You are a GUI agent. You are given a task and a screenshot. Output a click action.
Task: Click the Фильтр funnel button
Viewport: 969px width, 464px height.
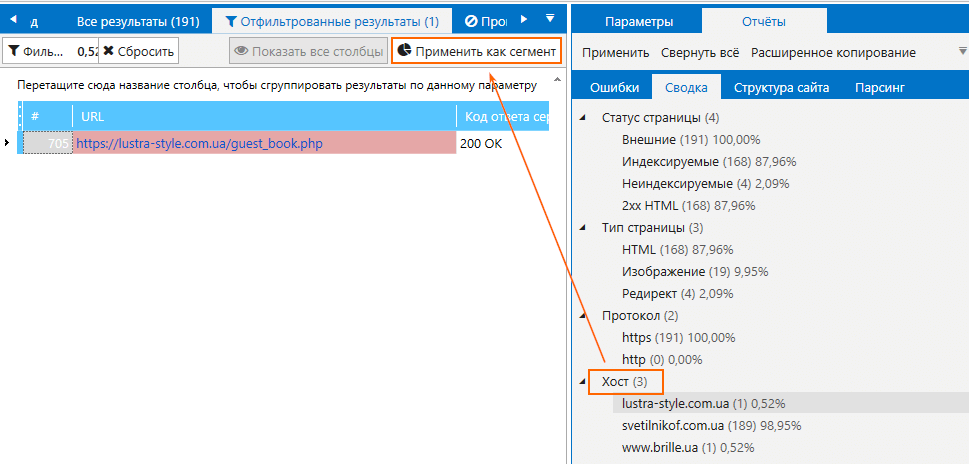(x=36, y=51)
